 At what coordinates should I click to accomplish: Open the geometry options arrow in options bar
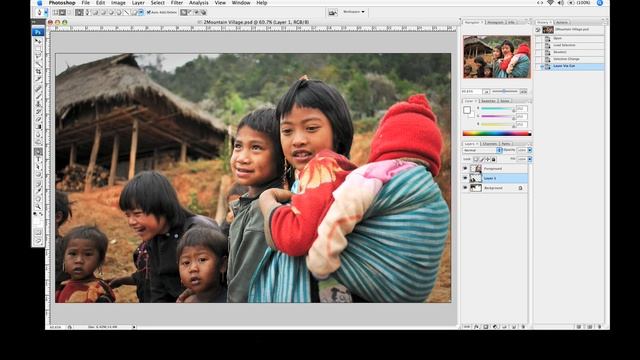pyautogui.click(x=141, y=13)
